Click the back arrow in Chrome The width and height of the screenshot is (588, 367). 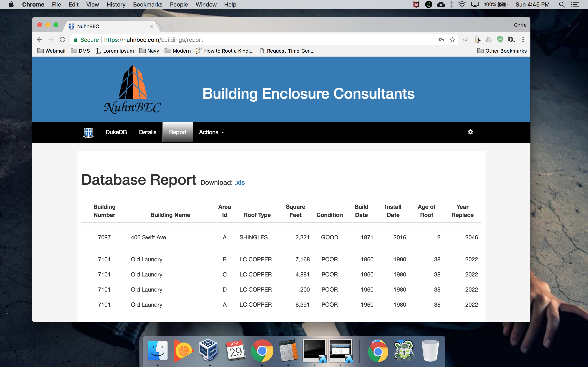click(40, 40)
